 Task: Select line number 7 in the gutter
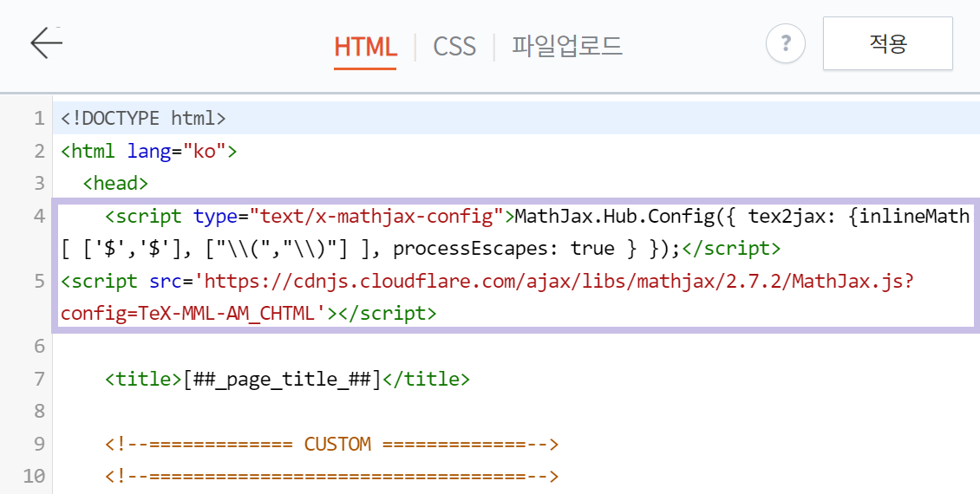(39, 379)
